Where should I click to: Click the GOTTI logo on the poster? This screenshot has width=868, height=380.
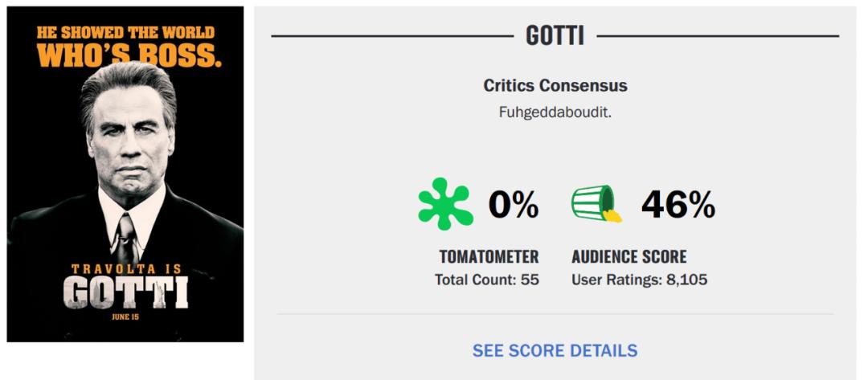[x=126, y=292]
